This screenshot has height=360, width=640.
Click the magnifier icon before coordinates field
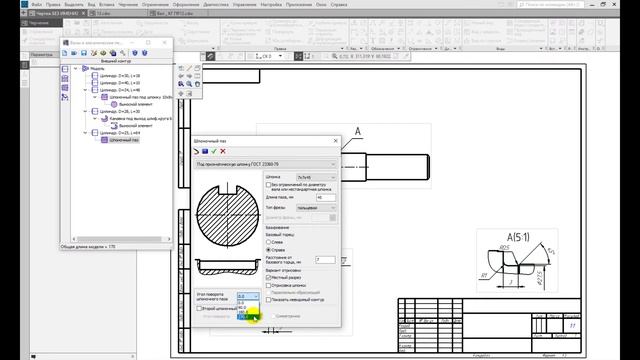[334, 56]
